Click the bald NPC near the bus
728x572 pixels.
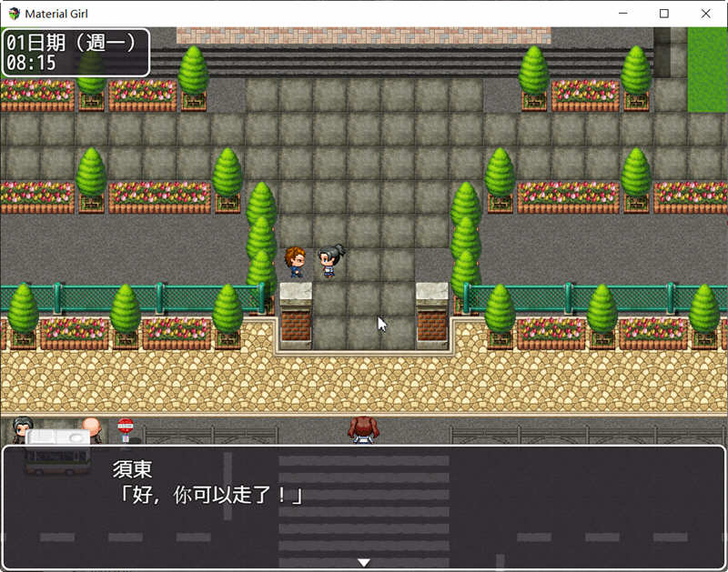(x=91, y=427)
